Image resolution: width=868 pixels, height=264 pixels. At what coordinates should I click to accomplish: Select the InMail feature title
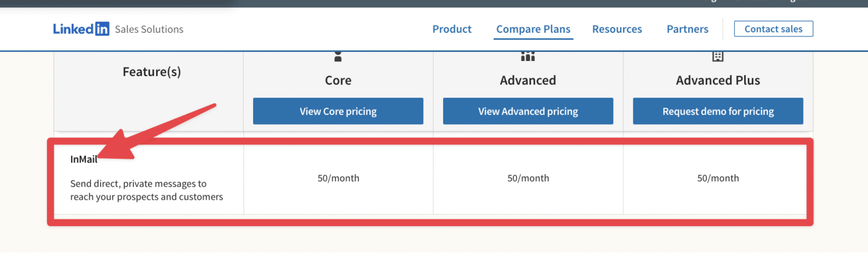(x=84, y=160)
